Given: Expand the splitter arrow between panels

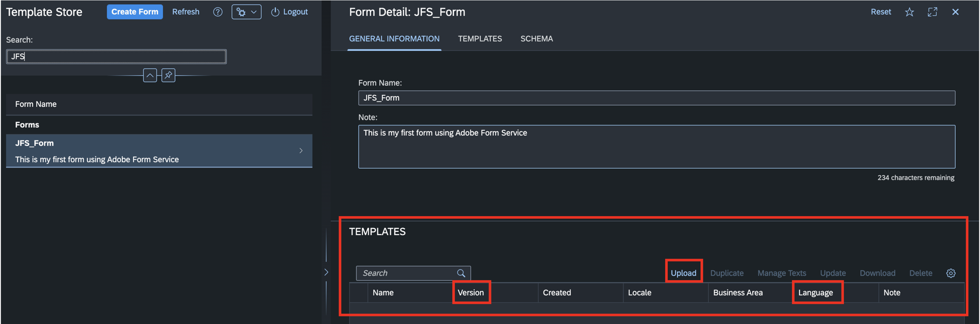Looking at the screenshot, I should [326, 272].
